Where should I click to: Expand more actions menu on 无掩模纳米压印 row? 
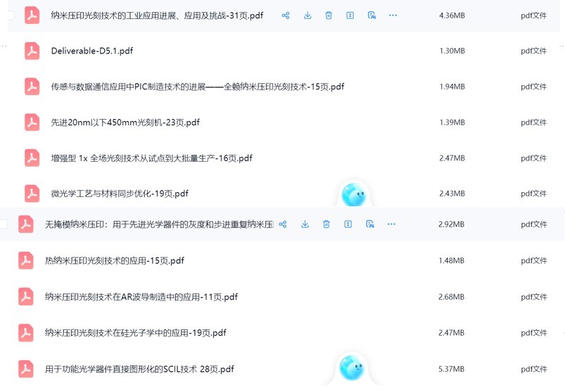click(x=391, y=225)
